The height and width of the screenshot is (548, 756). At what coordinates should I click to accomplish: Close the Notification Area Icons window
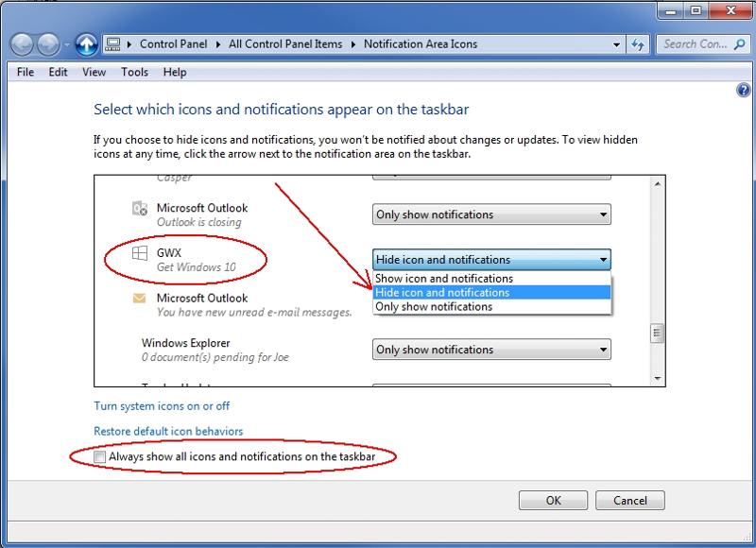pos(730,10)
